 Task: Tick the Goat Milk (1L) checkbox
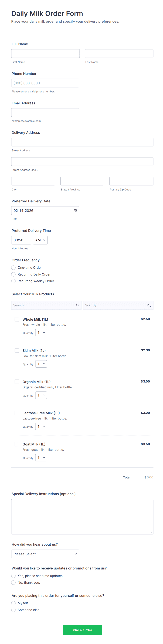pyautogui.click(x=17, y=444)
